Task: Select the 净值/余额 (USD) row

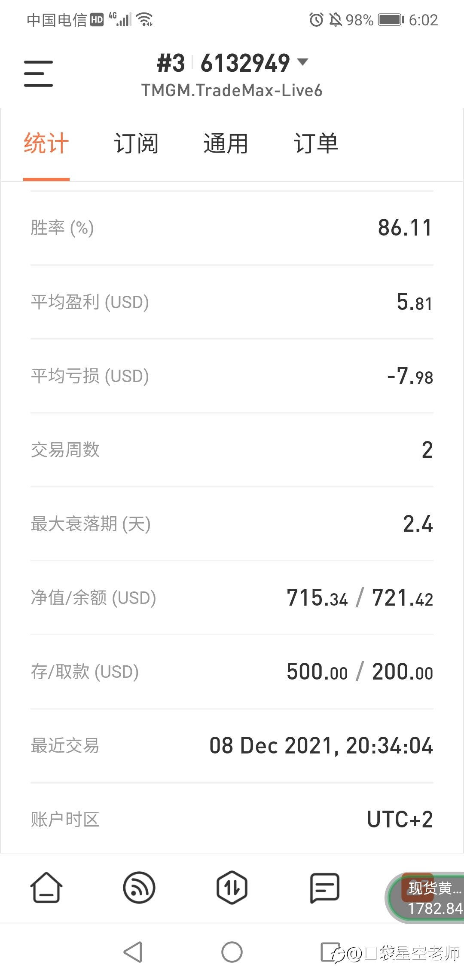Action: coord(232,598)
